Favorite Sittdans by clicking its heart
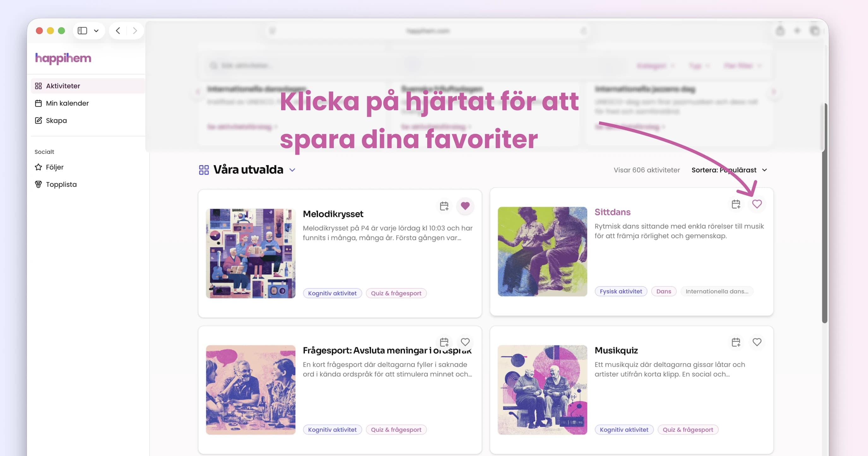 coord(757,204)
